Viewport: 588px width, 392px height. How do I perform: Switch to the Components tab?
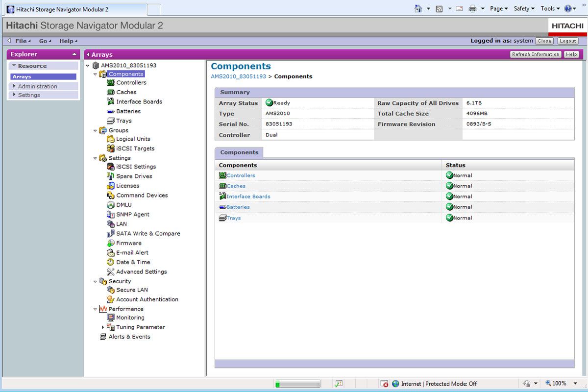click(x=239, y=152)
